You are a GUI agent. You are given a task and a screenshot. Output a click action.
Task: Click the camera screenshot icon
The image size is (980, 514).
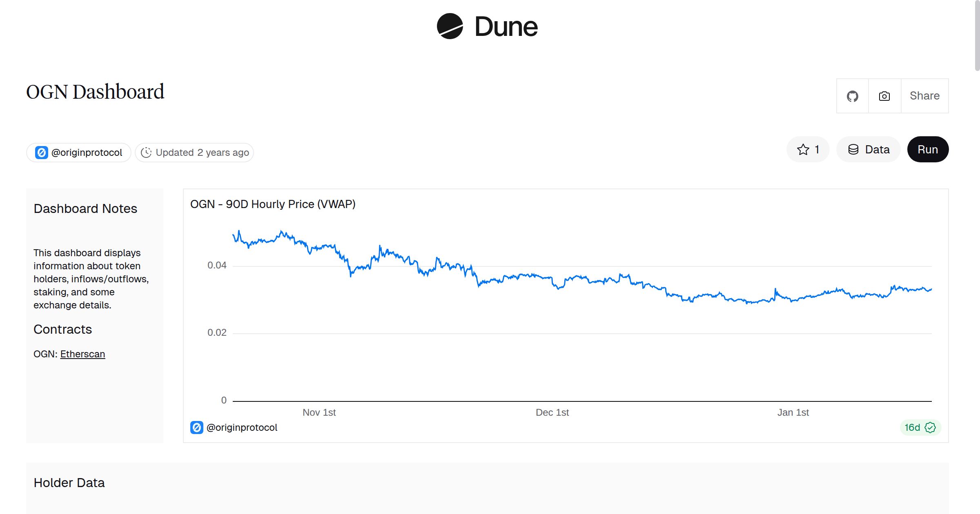click(884, 95)
